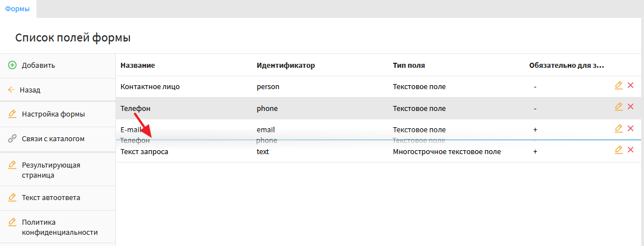Screen dimensions: 644x246
Task: Delete the Контактное лицо field with red X
Action: (x=631, y=85)
